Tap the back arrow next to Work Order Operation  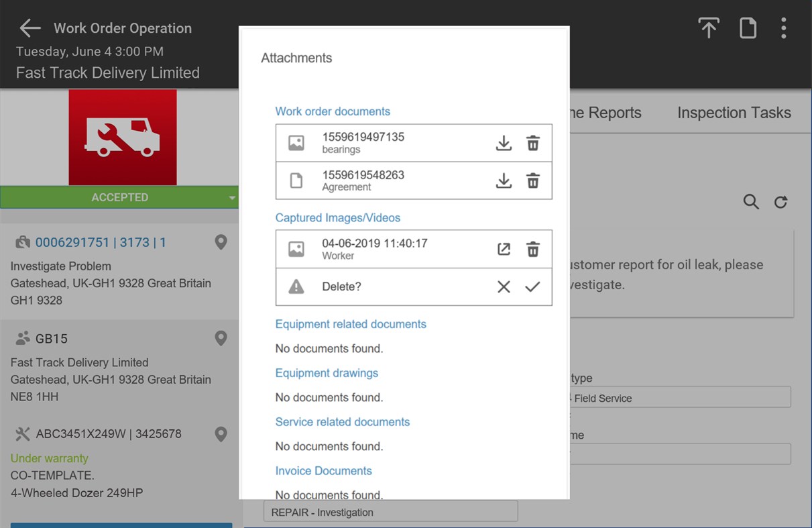[x=28, y=28]
